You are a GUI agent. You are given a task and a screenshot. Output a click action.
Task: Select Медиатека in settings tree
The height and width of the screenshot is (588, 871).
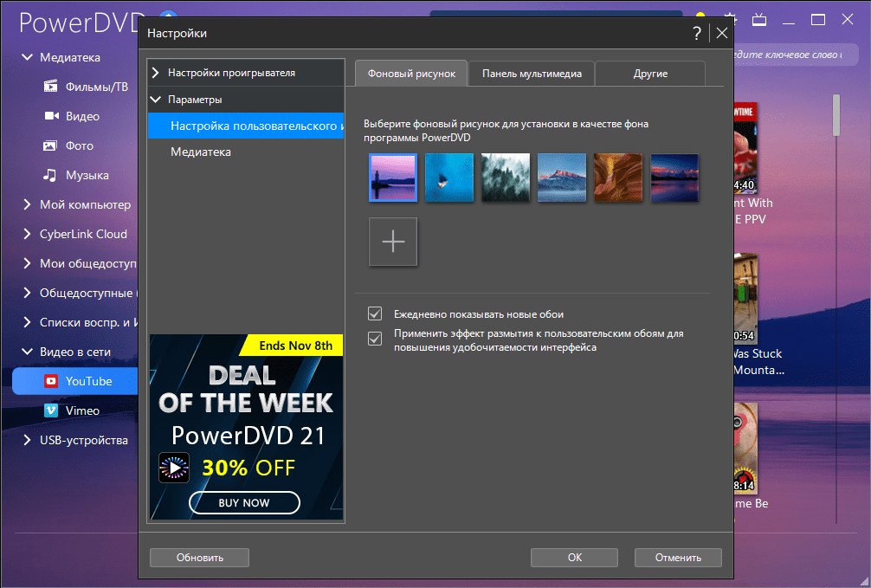201,152
